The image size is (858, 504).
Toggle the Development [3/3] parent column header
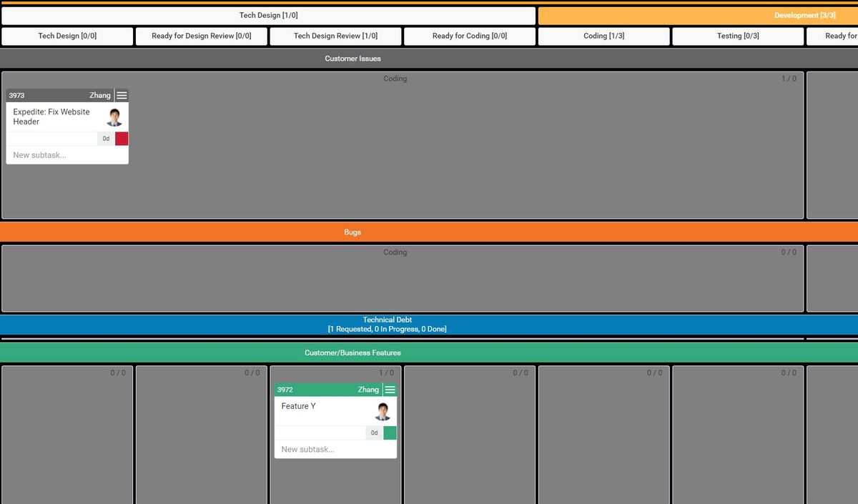tap(804, 14)
